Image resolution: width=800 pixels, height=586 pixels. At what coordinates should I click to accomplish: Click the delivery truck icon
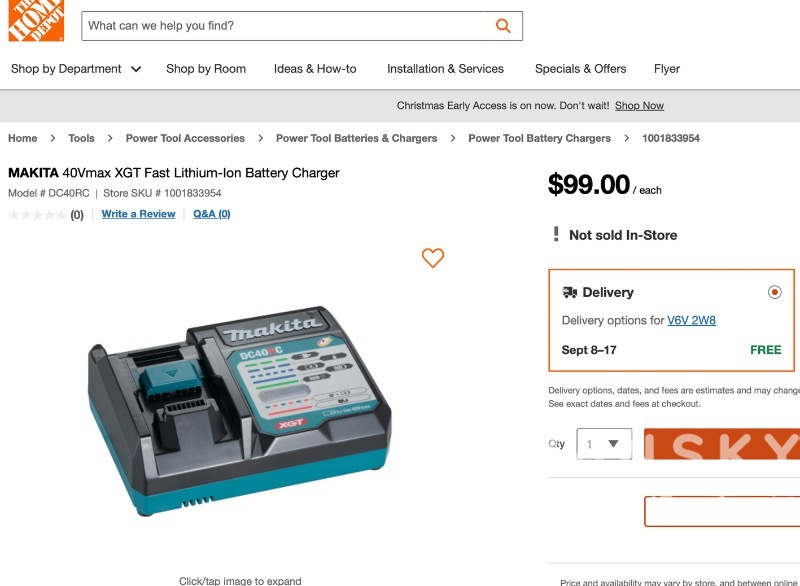point(570,292)
